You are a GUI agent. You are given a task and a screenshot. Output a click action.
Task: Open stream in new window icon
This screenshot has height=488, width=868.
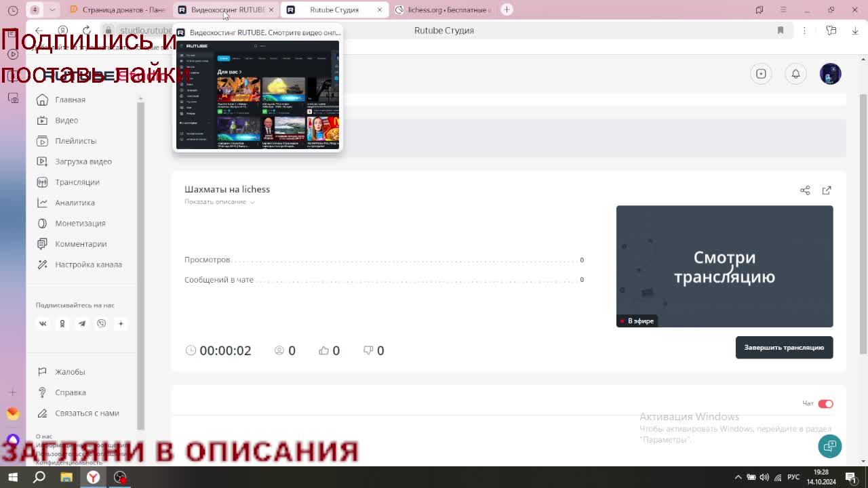[827, 190]
